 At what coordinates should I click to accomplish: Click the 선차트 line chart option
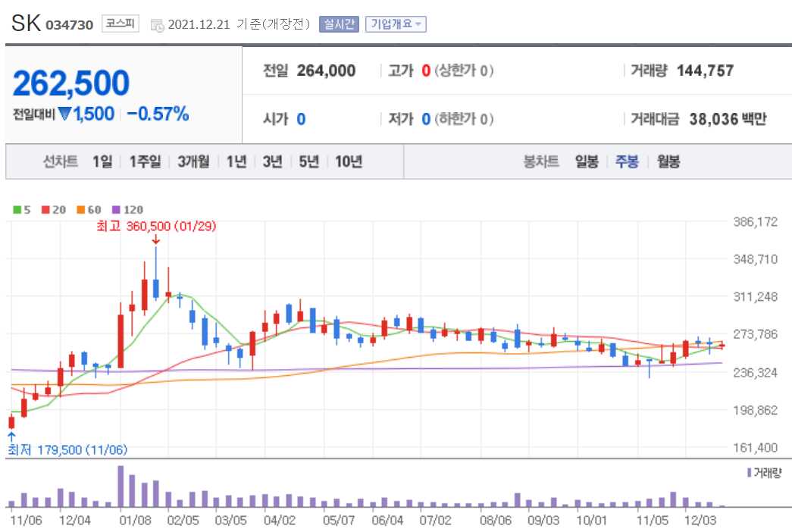(x=61, y=161)
